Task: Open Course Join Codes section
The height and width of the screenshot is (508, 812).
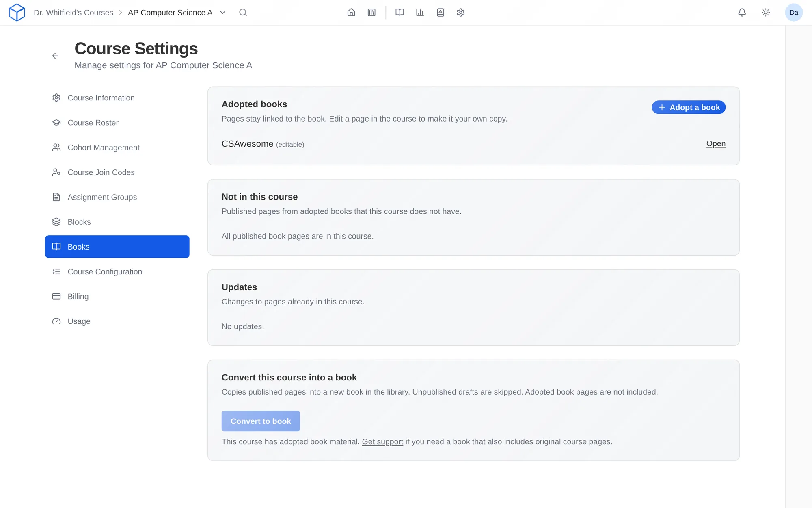Action: tap(117, 172)
